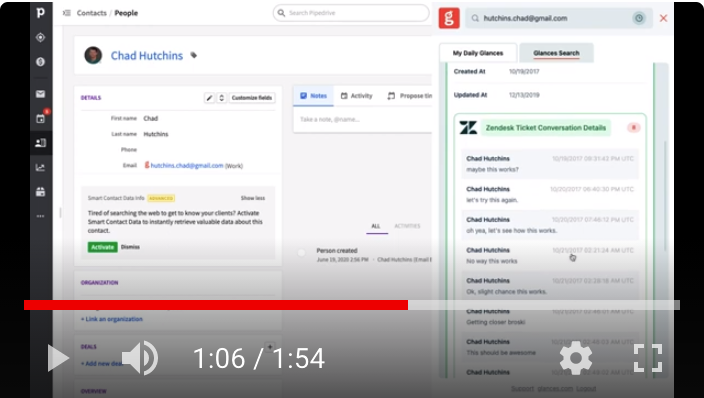Open Insights chart icon in sidebar

click(x=40, y=168)
